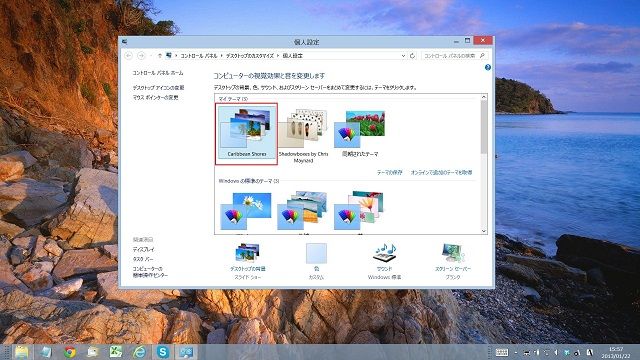The width and height of the screenshot is (640, 360).
Task: Open デスクトップの背景 slideshow settings icon
Action: [248, 253]
